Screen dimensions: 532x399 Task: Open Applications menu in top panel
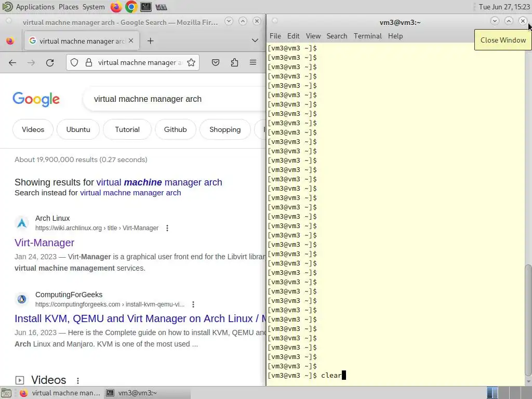coord(35,7)
